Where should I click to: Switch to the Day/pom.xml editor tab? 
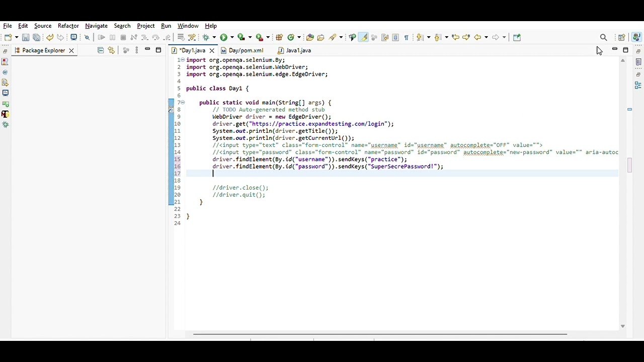[246, 50]
